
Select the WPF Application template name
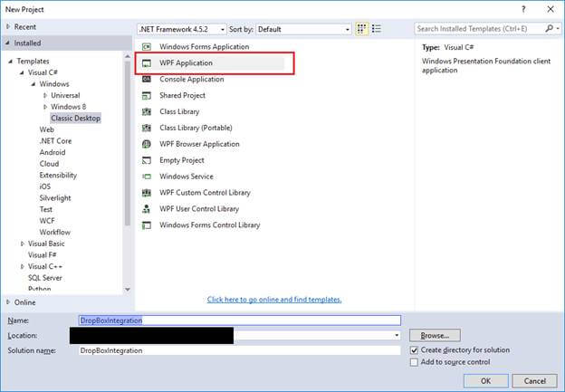pos(186,63)
